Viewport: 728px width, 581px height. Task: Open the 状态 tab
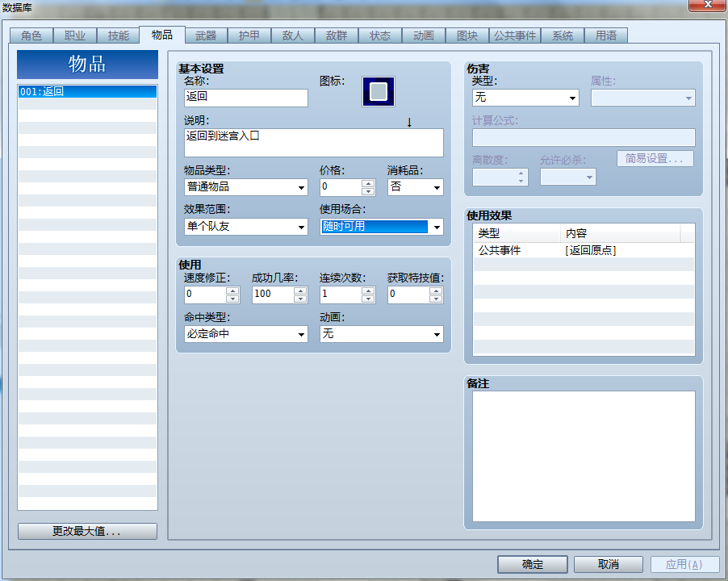(380, 36)
